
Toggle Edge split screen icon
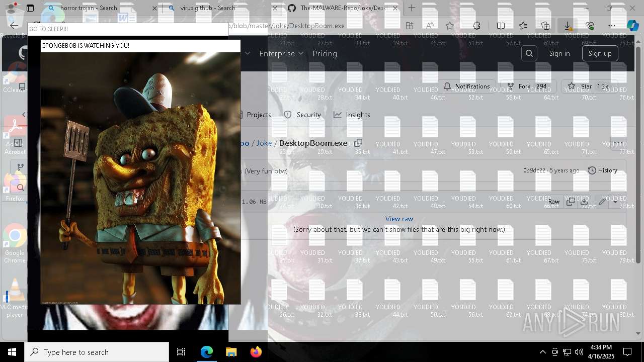[501, 26]
